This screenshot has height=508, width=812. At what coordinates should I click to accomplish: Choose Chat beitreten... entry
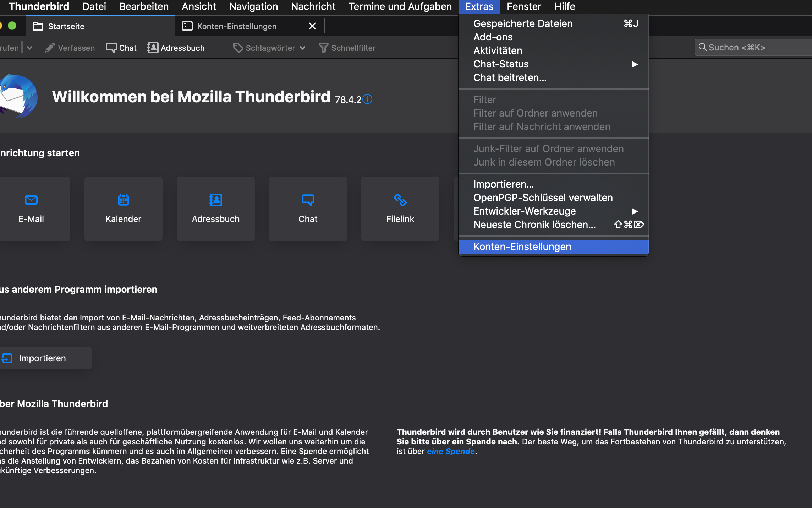point(553,77)
